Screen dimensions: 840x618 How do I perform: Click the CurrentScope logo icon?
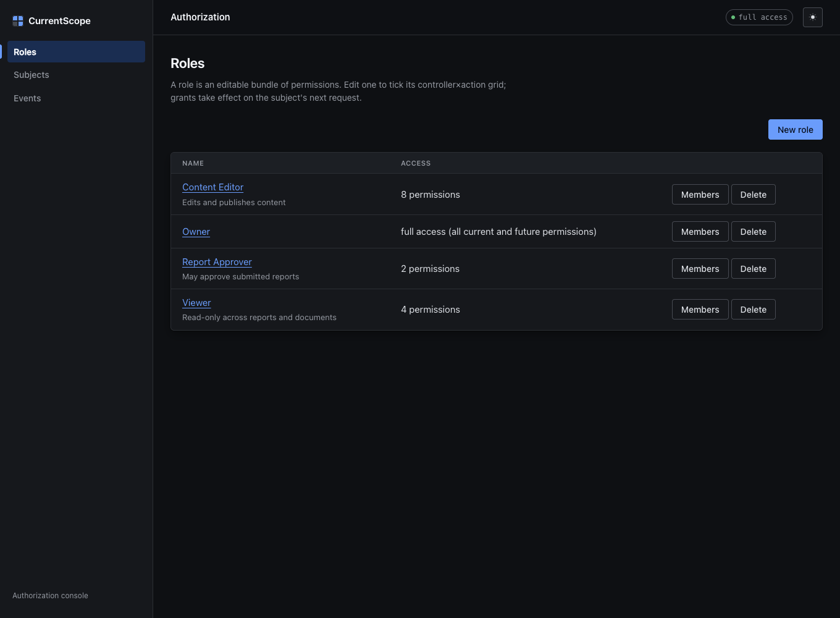point(18,21)
